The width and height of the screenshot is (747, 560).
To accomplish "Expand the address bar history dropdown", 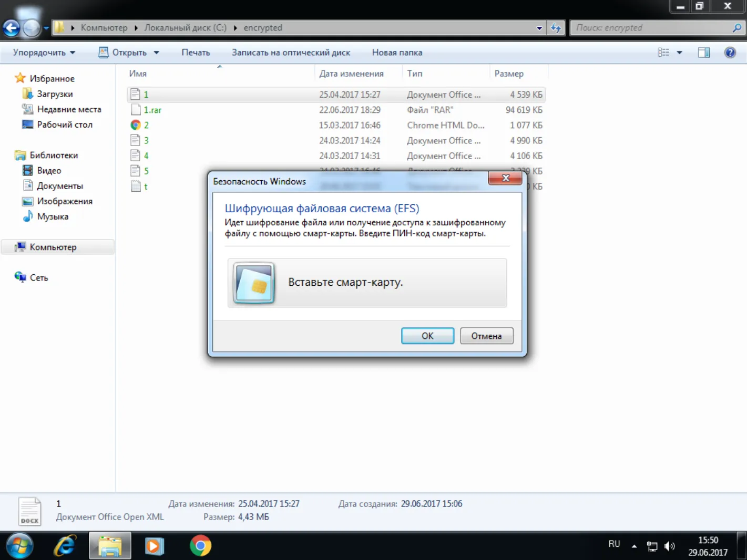I will pos(539,28).
